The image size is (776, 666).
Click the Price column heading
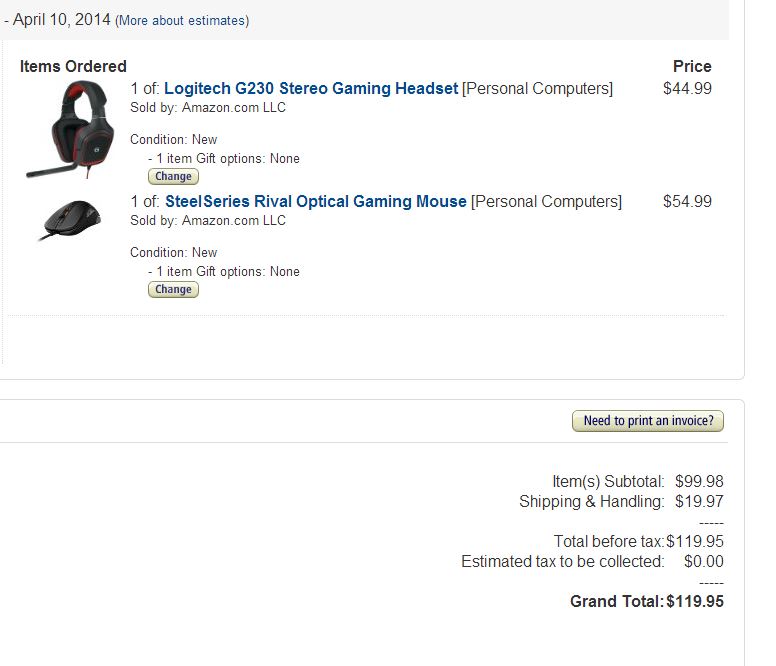pos(692,66)
